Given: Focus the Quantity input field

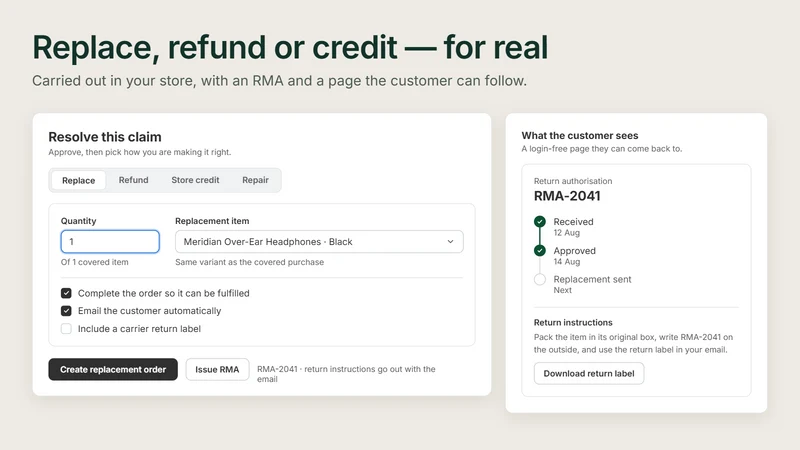Looking at the screenshot, I should pyautogui.click(x=110, y=242).
